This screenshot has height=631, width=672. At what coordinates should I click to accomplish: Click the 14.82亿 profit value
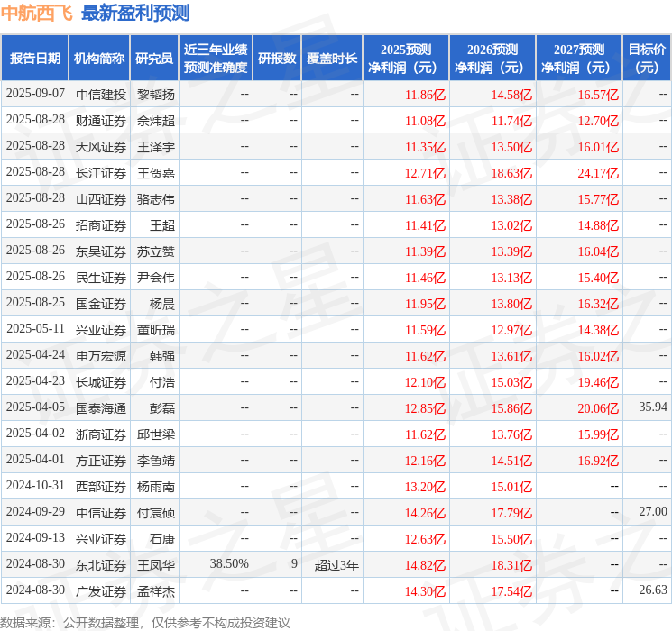[426, 565]
